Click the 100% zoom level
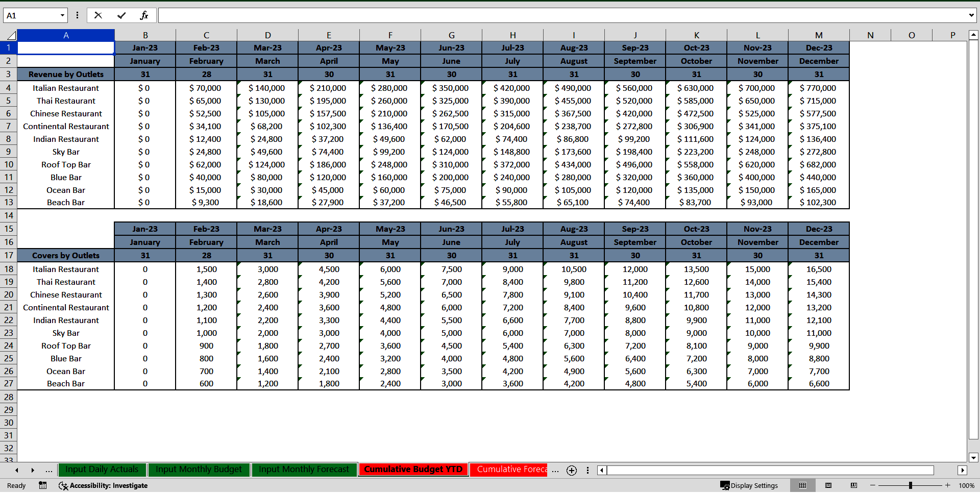This screenshot has height=493, width=980. pos(966,485)
